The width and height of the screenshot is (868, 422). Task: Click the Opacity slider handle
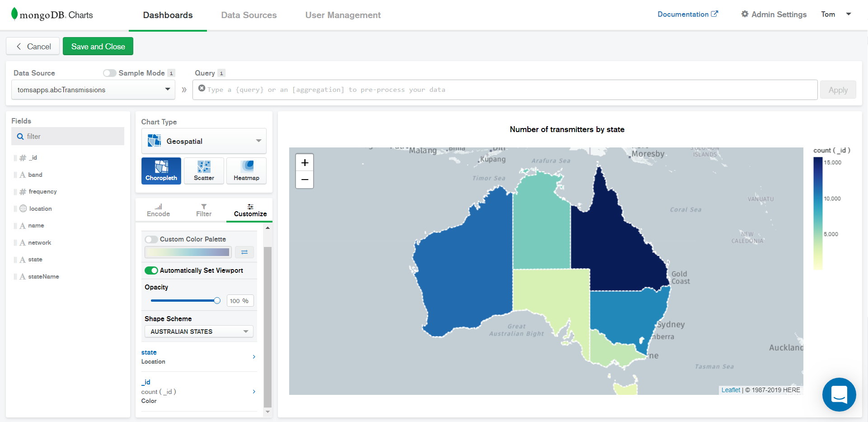[x=217, y=300]
